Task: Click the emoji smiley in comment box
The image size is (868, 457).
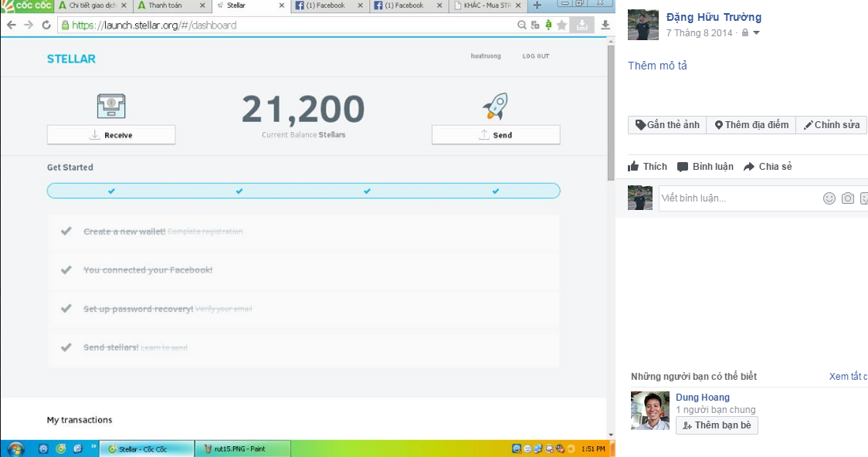Action: click(x=829, y=198)
